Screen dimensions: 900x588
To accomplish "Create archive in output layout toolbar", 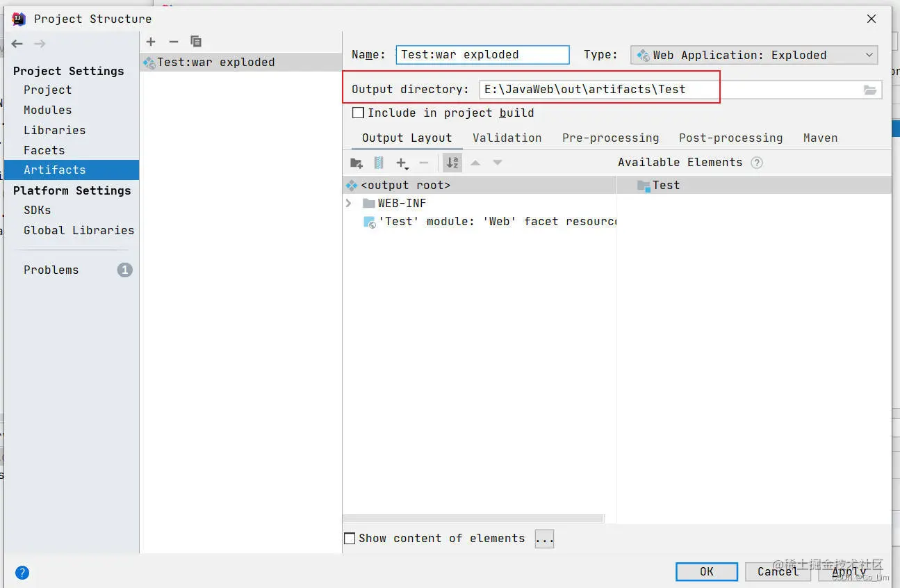I will (x=379, y=163).
